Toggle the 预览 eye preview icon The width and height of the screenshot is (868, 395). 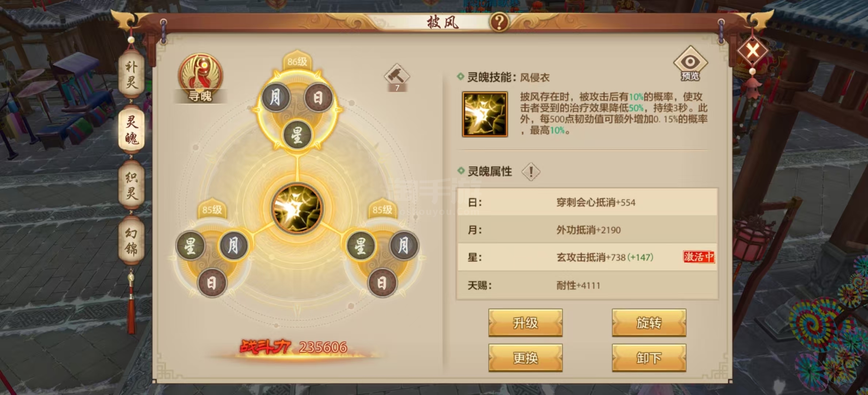pyautogui.click(x=690, y=64)
